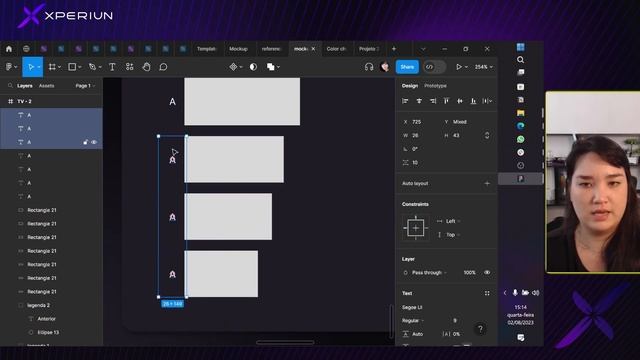This screenshot has width=640, height=360.
Task: Add a new tab with plus
Action: [x=394, y=49]
